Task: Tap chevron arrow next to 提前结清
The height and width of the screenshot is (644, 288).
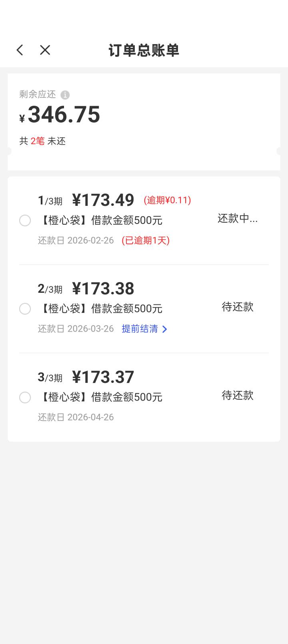Action: point(164,329)
